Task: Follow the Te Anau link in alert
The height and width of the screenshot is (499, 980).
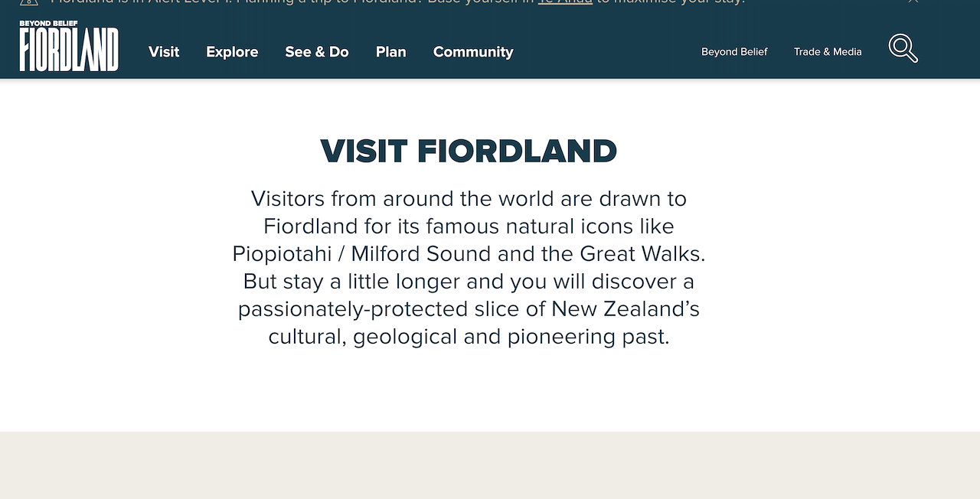Action: [x=565, y=2]
